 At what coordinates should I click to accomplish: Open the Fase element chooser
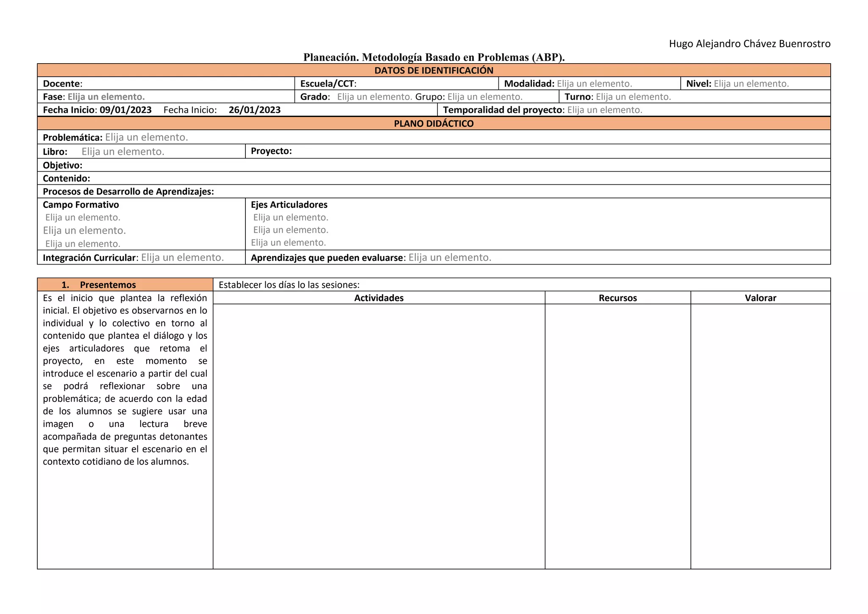pos(106,97)
